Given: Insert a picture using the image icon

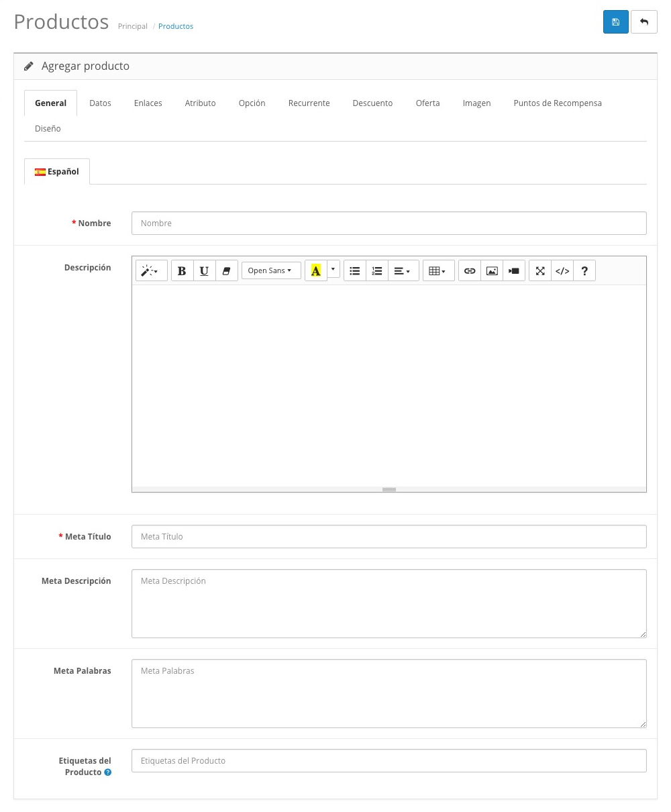Looking at the screenshot, I should [x=492, y=271].
